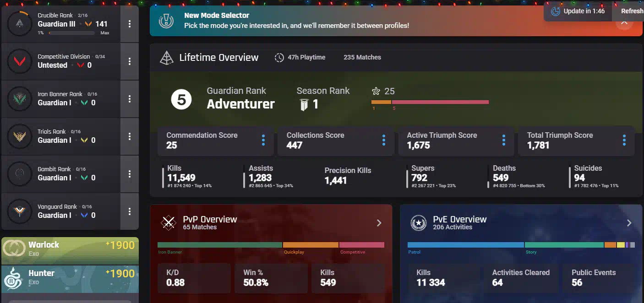Open Trials Rank three-dot options menu

[130, 136]
